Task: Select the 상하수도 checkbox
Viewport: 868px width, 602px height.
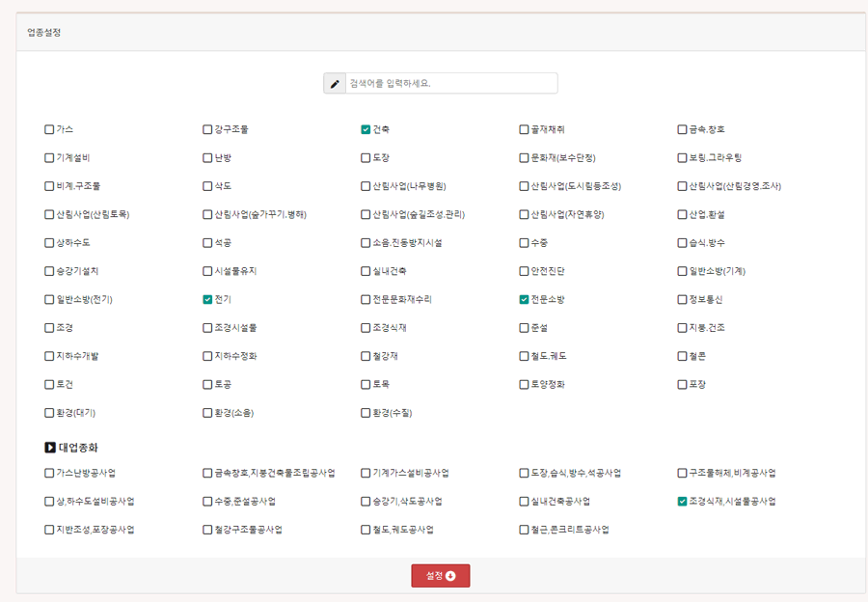Action: 49,243
